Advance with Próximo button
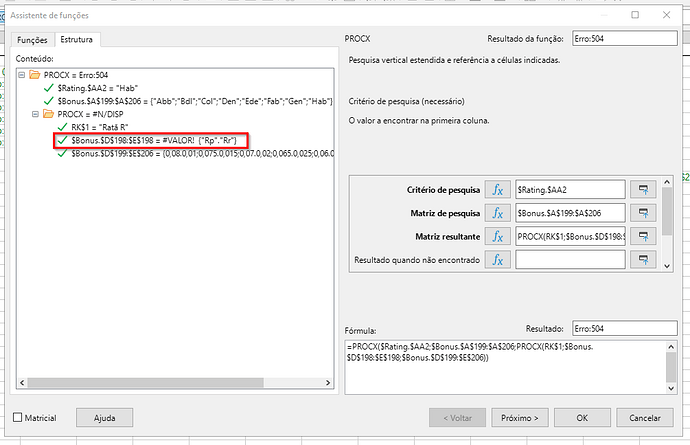The image size is (690, 445). point(520,418)
